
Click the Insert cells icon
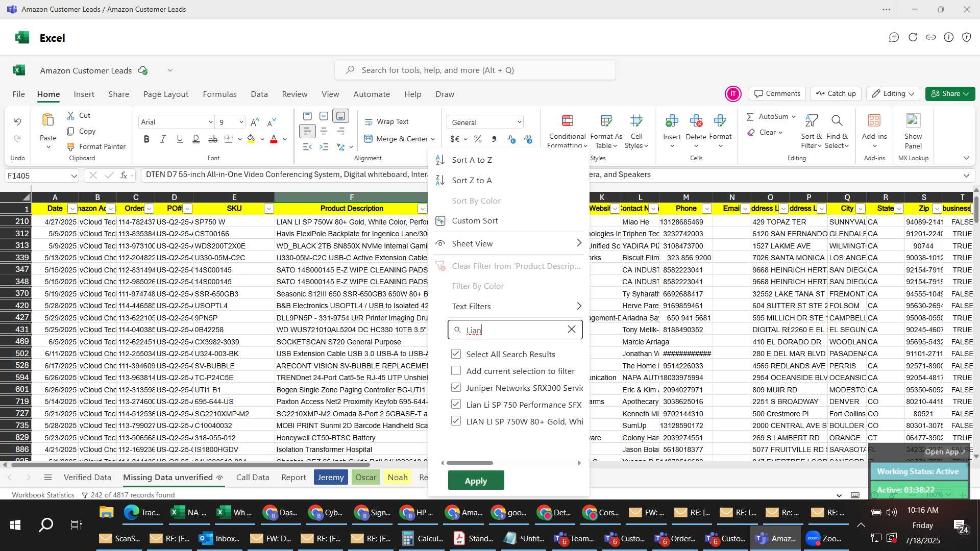click(672, 121)
